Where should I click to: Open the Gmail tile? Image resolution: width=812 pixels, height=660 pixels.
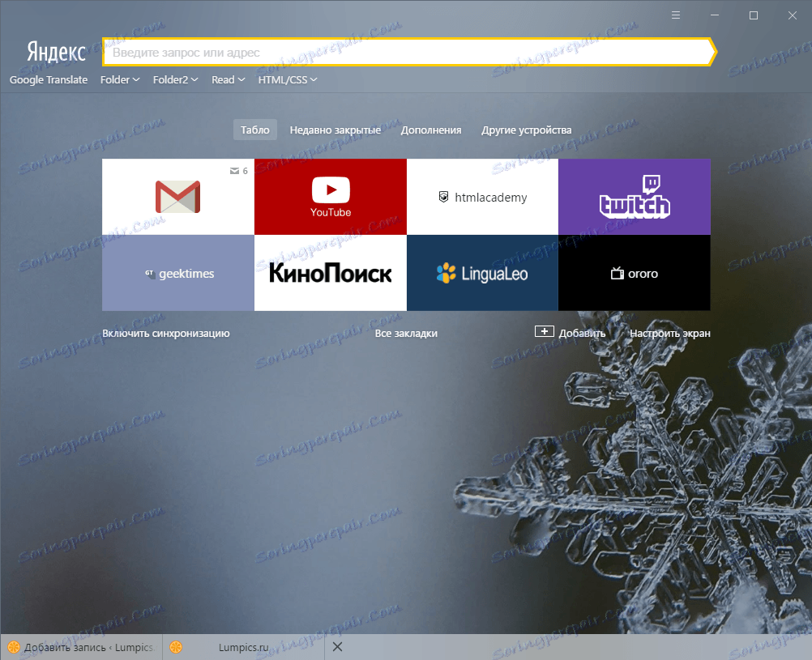coord(177,197)
